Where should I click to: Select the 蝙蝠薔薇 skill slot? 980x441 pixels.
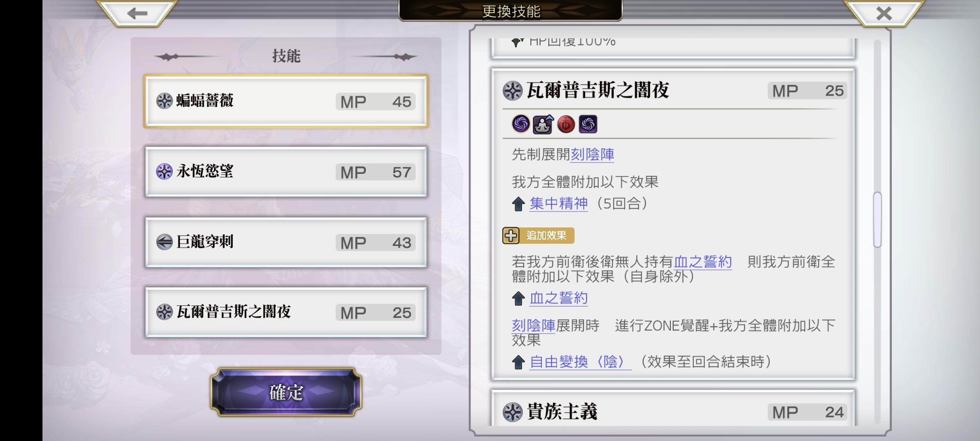click(286, 101)
